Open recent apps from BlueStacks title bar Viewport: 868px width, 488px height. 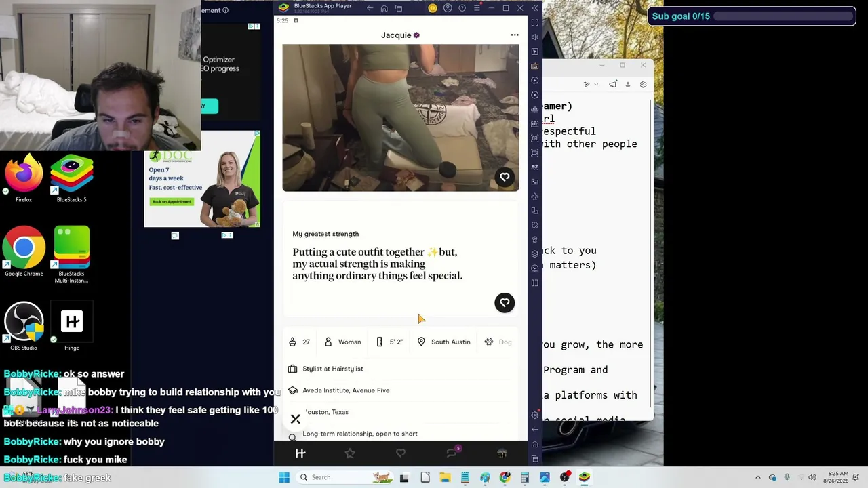tap(399, 8)
